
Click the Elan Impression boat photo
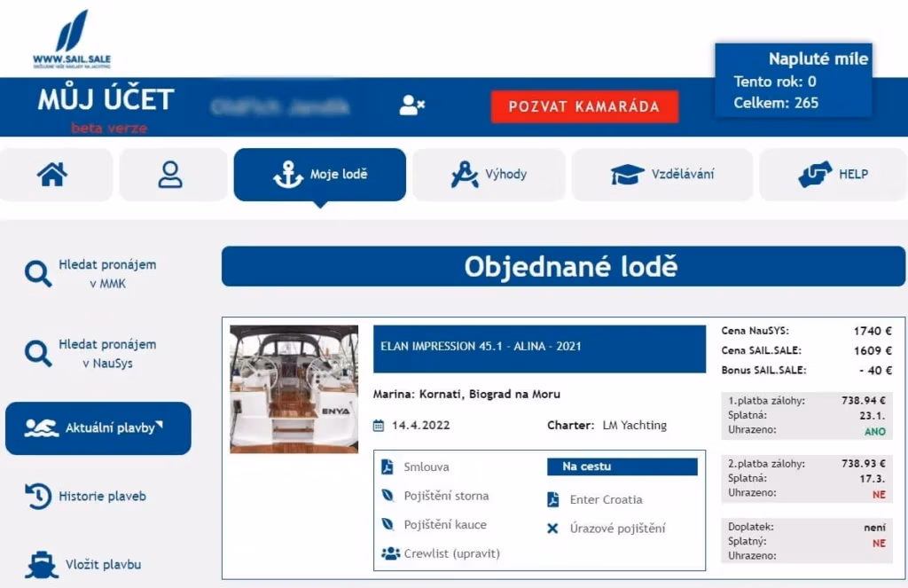point(294,390)
